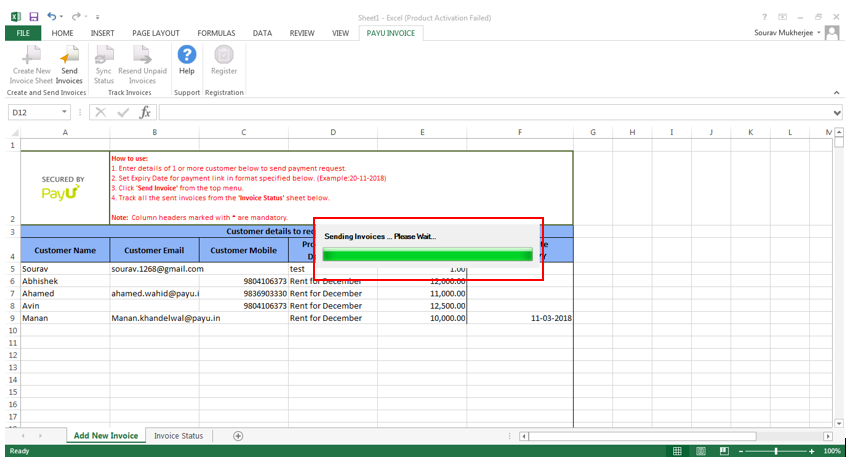Click the zoom out minus icon
851x465 pixels.
(x=741, y=451)
